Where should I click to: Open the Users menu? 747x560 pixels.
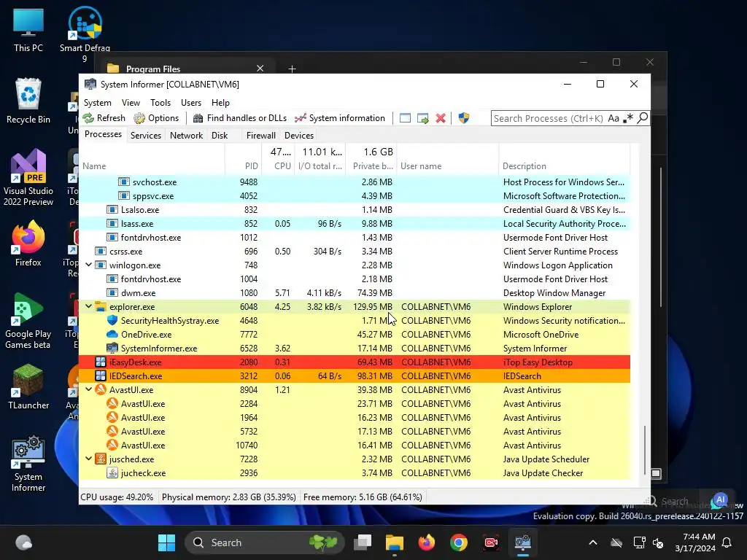click(191, 103)
